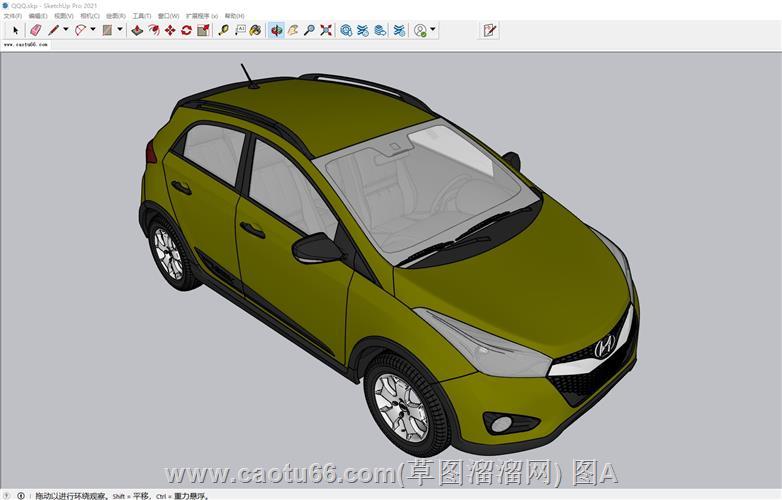This screenshot has width=782, height=500.
Task: Click the Zoom Extents tool
Action: click(x=326, y=30)
